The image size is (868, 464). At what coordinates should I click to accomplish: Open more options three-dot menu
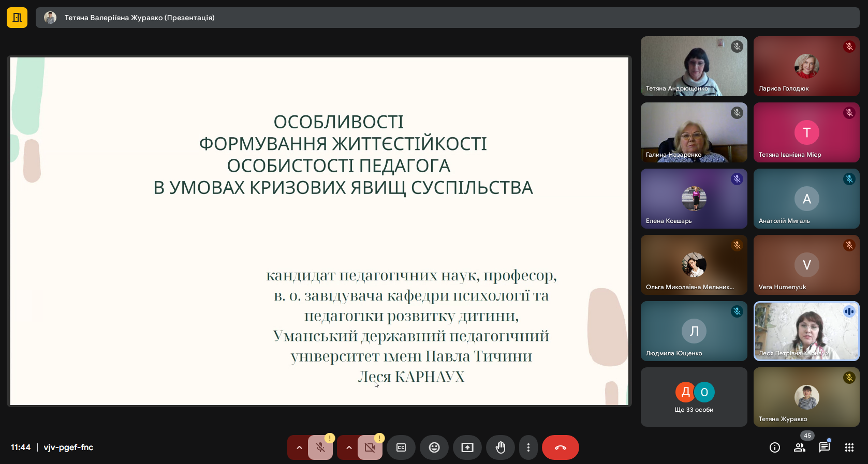528,447
